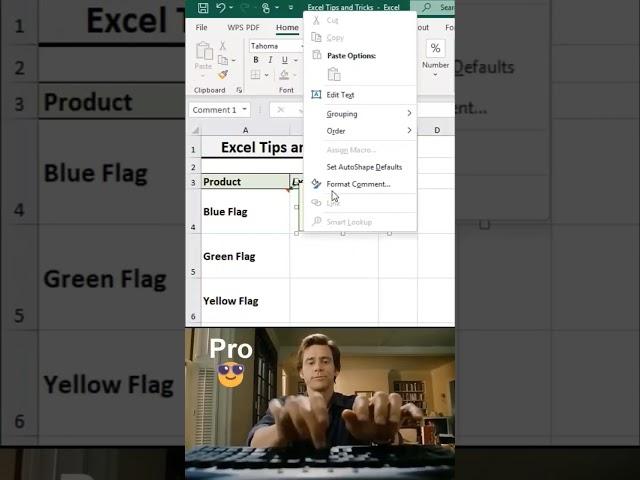
Task: Expand the Grouping submenu
Action: [361, 114]
